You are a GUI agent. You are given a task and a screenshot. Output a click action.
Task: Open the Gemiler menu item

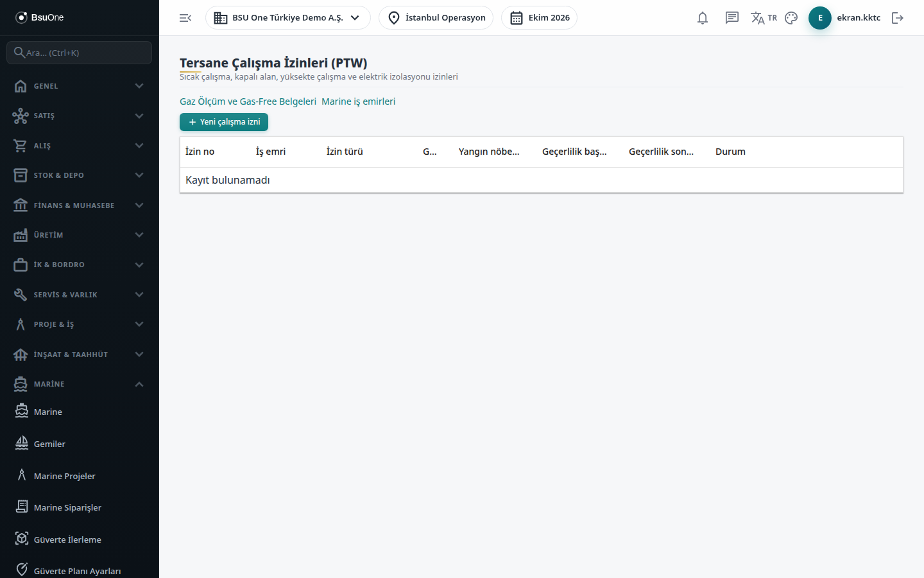pyautogui.click(x=80, y=444)
